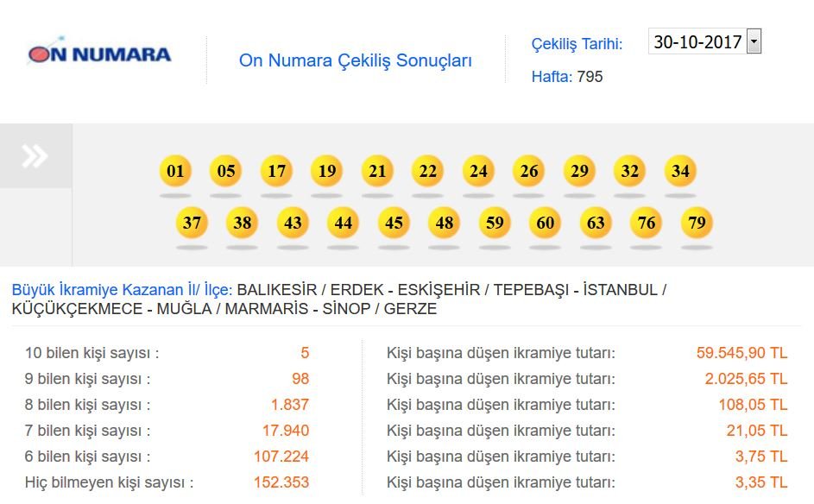Click the Çekiliş Tarihi label
The image size is (814, 504).
tap(577, 43)
